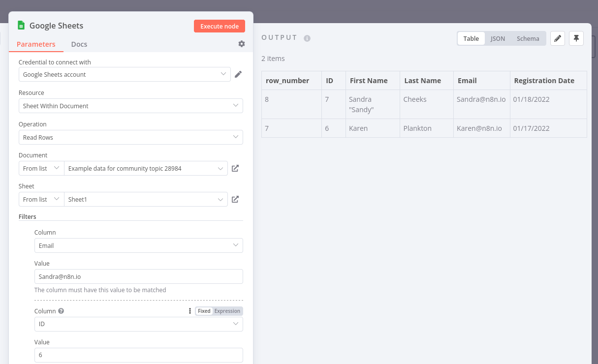
Task: Click the Column help question mark icon
Action: 61,311
